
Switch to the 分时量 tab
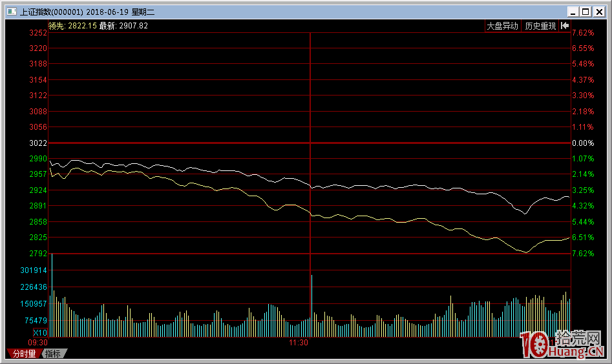tap(24, 354)
